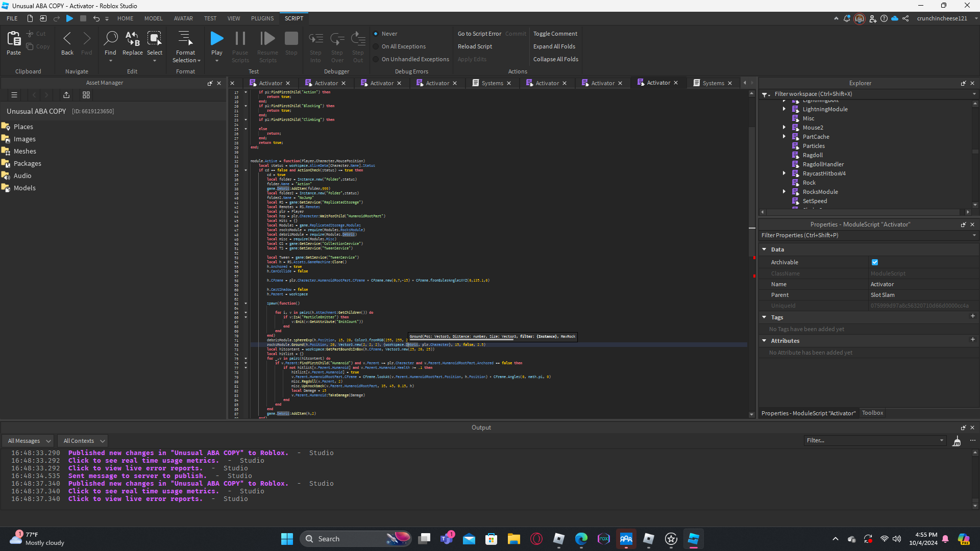Collapse the Data properties section
The image size is (980, 551).
pyautogui.click(x=765, y=249)
